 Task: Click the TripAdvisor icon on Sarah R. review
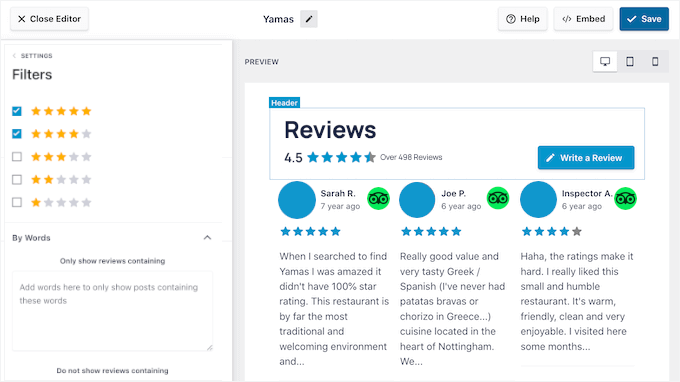click(x=379, y=199)
